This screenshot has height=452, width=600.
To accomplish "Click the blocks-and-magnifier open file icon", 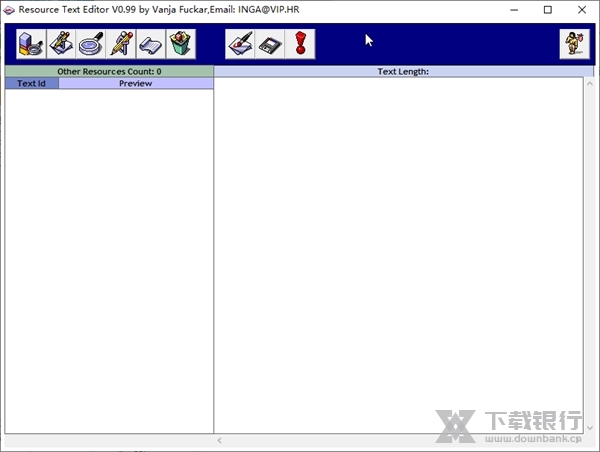I will pos(31,44).
